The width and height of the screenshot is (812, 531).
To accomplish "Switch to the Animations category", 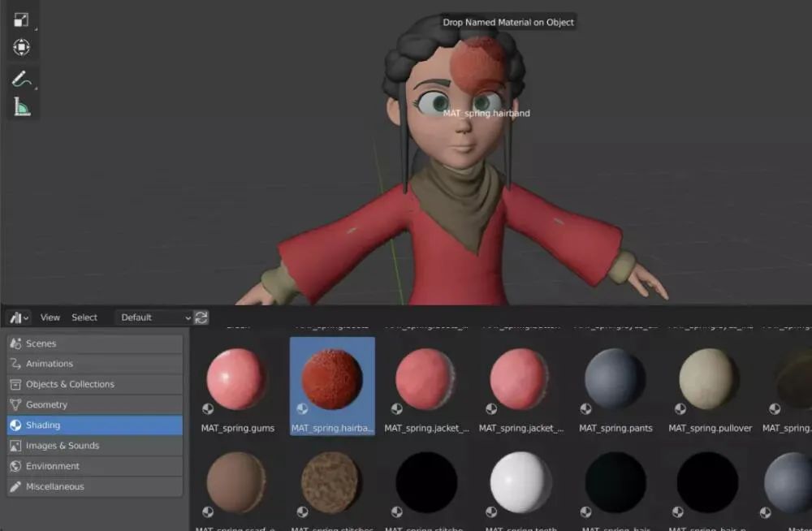I will coord(94,364).
